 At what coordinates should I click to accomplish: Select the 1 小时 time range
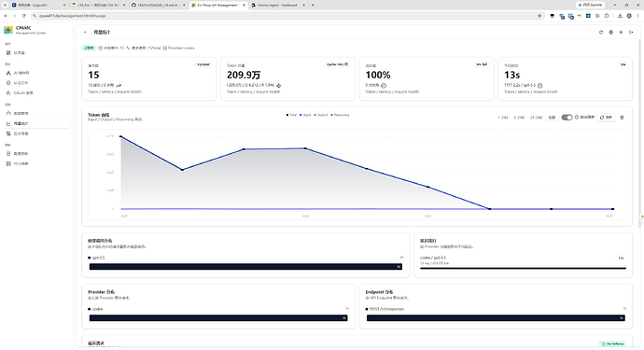click(503, 118)
